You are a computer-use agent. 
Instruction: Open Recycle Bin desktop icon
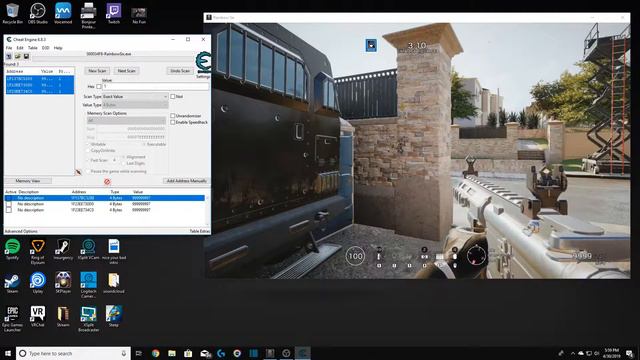click(12, 13)
